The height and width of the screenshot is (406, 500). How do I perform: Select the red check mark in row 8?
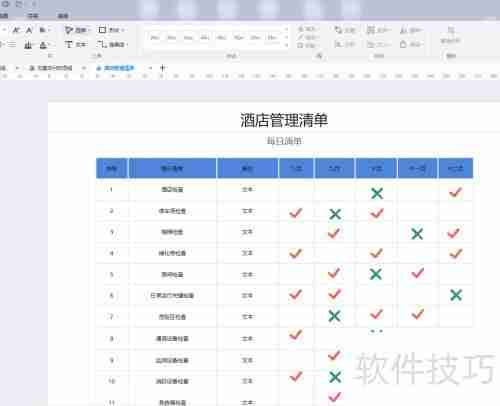pyautogui.click(x=296, y=334)
